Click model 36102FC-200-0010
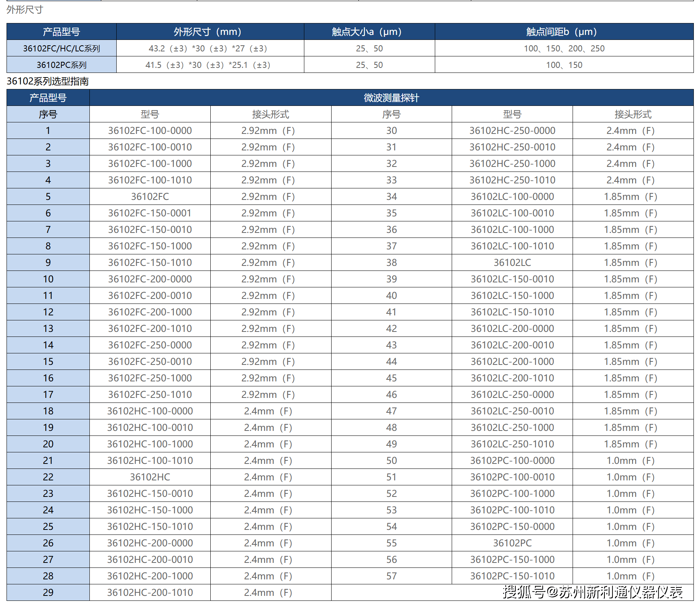 (x=150, y=295)
